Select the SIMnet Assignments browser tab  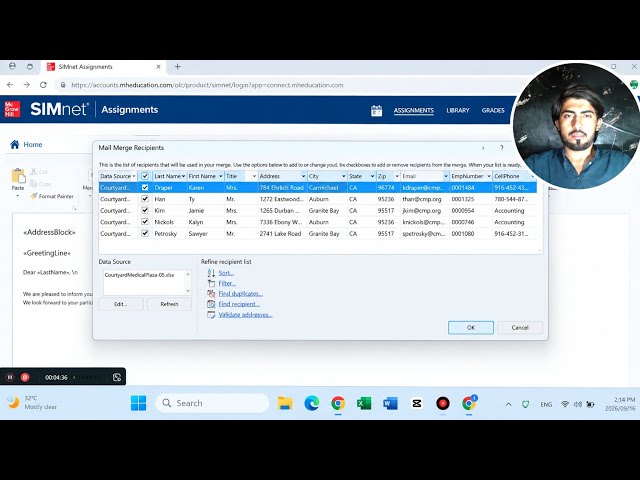[x=104, y=67]
